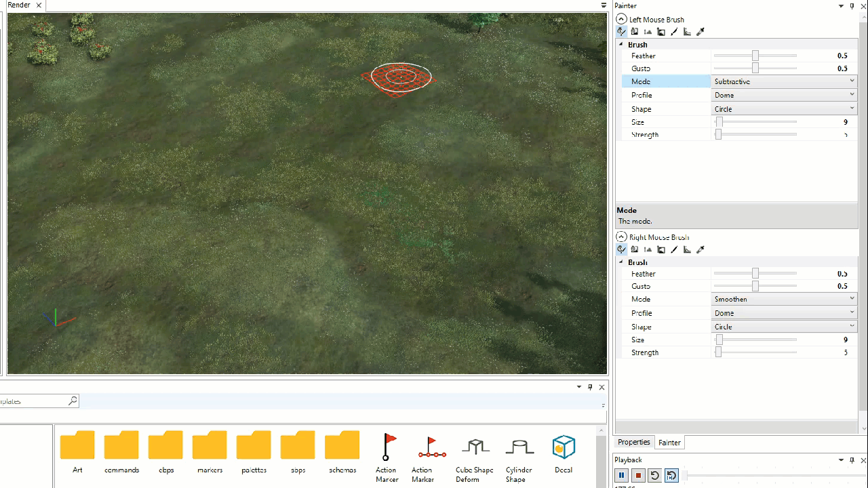Image resolution: width=868 pixels, height=488 pixels.
Task: Open the palettes folder
Action: point(254,451)
